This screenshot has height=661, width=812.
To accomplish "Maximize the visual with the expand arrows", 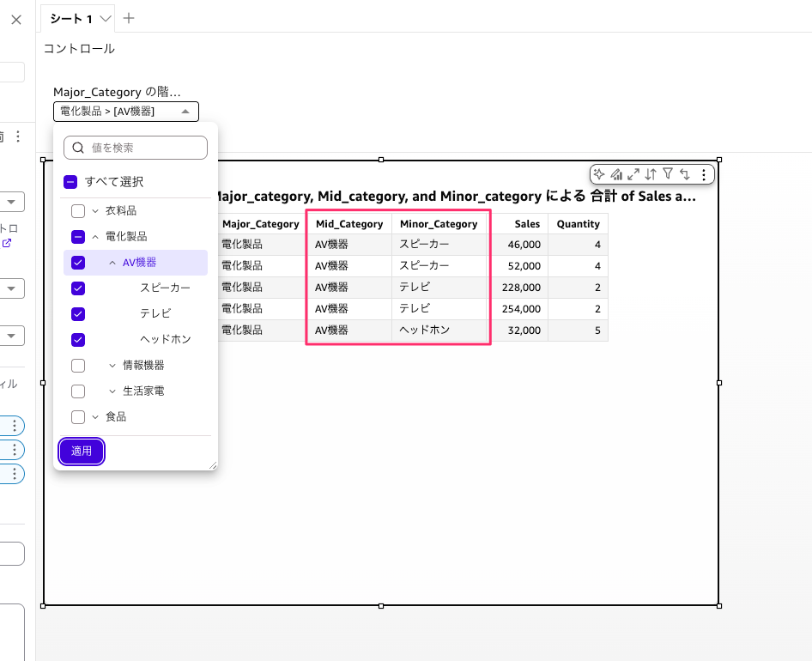I will click(633, 174).
